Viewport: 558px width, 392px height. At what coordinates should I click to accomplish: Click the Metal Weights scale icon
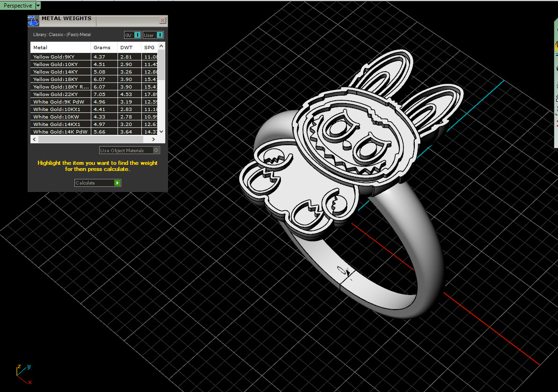click(x=33, y=21)
